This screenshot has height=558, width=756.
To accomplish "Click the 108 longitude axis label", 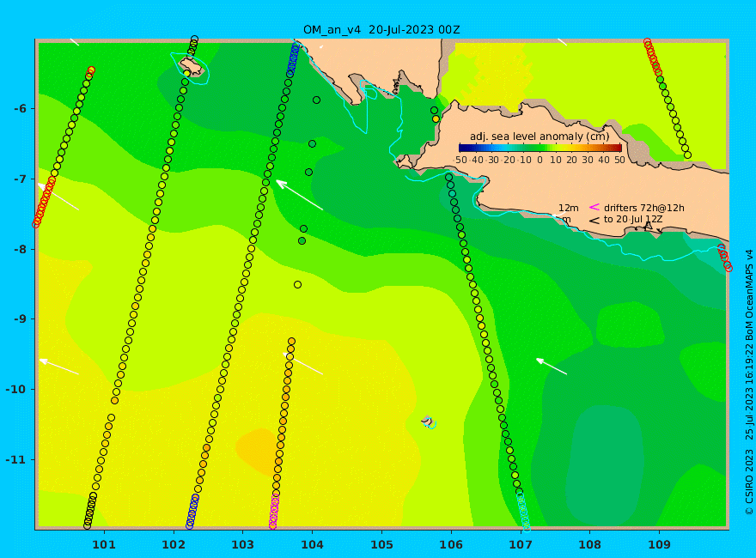I will click(589, 544).
